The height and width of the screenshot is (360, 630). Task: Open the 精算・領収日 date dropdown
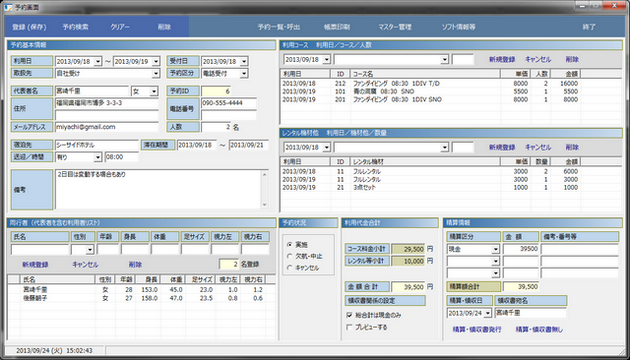488,313
